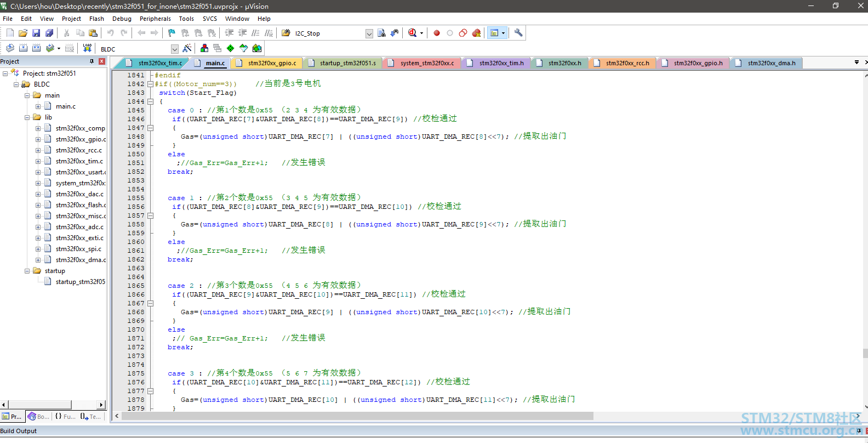The height and width of the screenshot is (443, 868).
Task: Insert or remove breakpoint red dot
Action: tap(437, 33)
